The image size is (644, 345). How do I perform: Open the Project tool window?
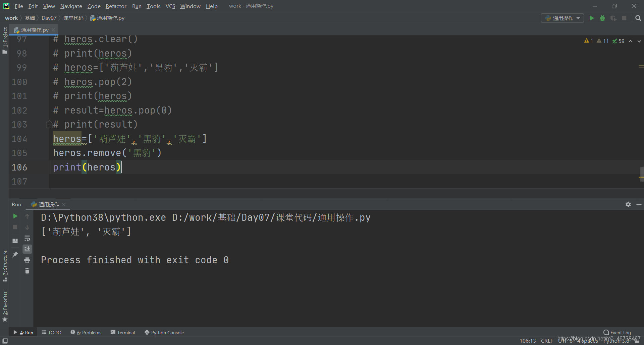5,40
